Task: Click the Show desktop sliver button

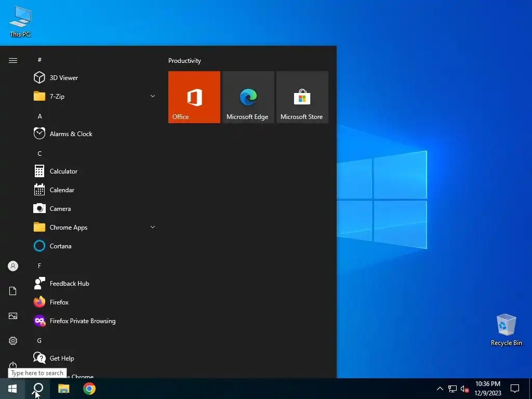Action: click(x=530, y=389)
